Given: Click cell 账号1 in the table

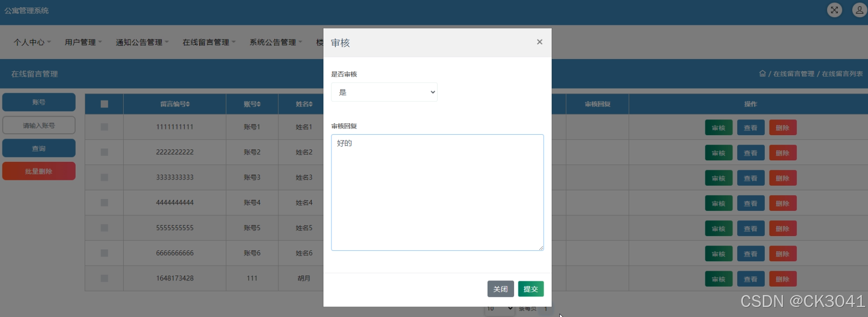Looking at the screenshot, I should 252,127.
